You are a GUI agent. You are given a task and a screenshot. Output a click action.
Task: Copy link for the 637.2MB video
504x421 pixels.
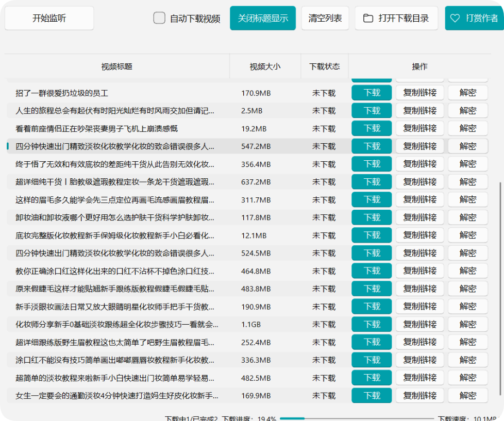[x=420, y=182]
